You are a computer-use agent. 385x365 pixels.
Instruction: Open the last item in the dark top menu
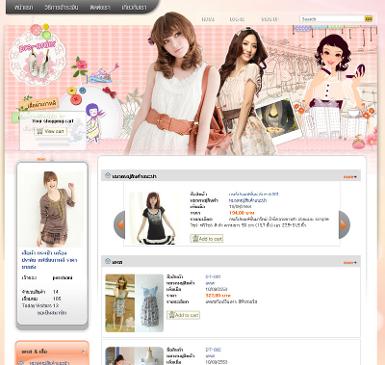134,7
